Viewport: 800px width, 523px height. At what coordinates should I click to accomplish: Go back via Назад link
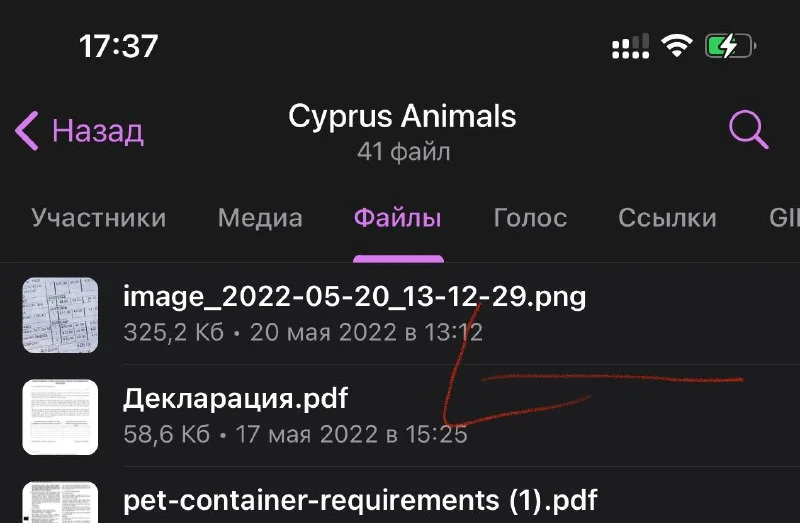97,131
